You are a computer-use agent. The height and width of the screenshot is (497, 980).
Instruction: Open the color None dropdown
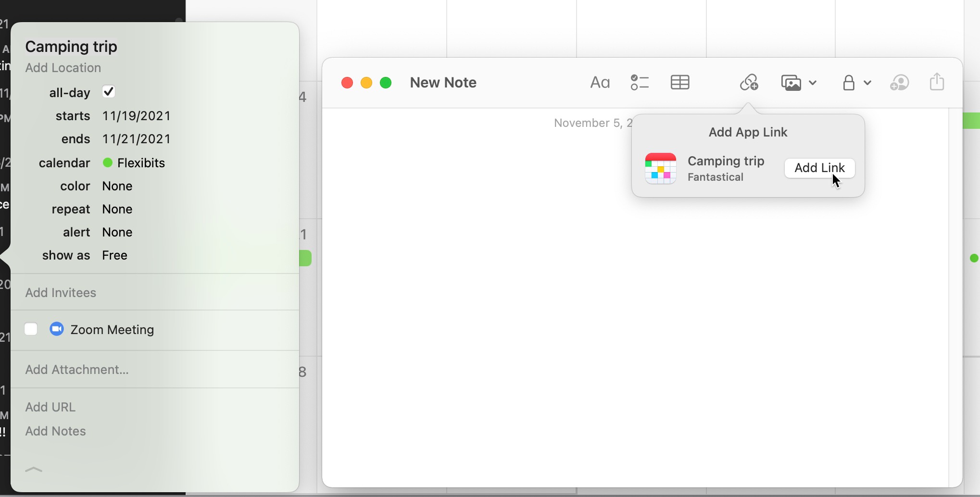point(117,186)
